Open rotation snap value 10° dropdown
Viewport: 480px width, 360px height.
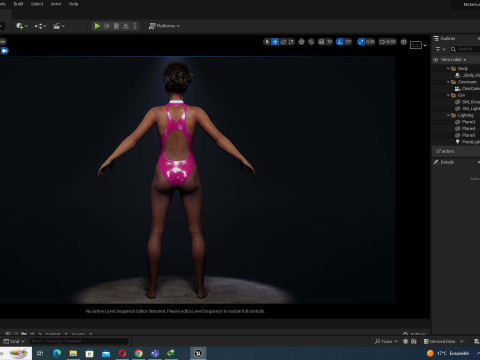tap(348, 42)
